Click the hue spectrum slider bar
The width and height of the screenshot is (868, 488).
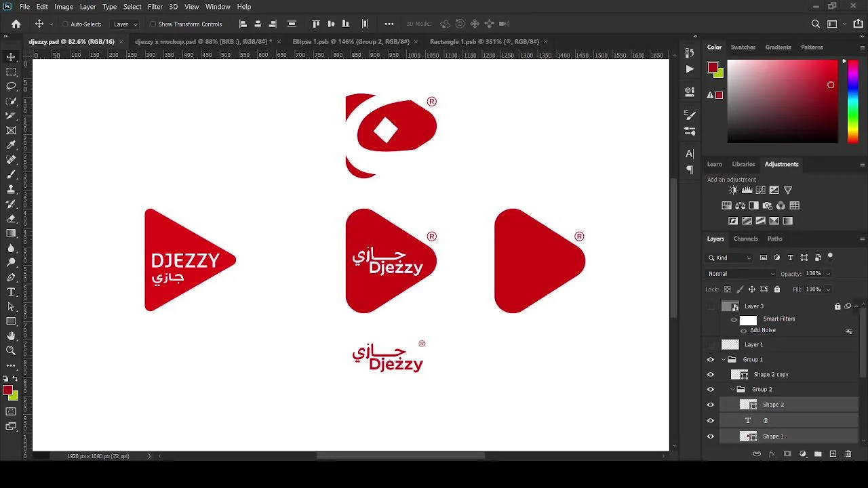[853, 101]
